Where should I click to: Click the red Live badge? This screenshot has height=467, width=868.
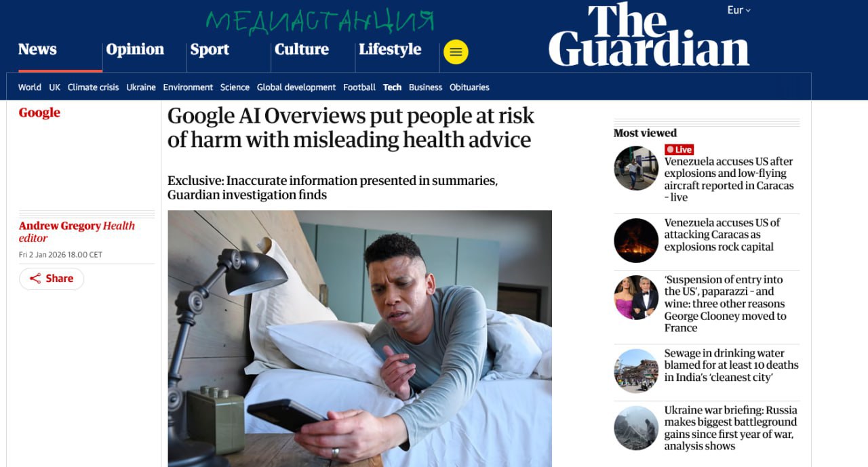tap(679, 150)
